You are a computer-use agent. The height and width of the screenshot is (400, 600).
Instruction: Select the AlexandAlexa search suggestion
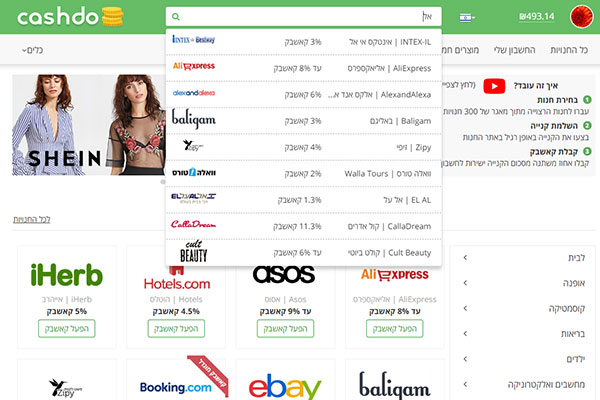point(303,95)
